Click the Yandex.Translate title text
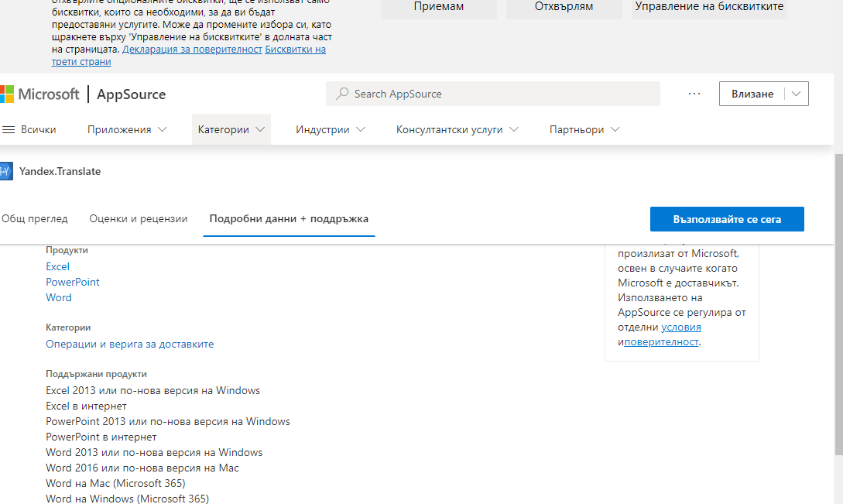This screenshot has width=843, height=504. [60, 172]
